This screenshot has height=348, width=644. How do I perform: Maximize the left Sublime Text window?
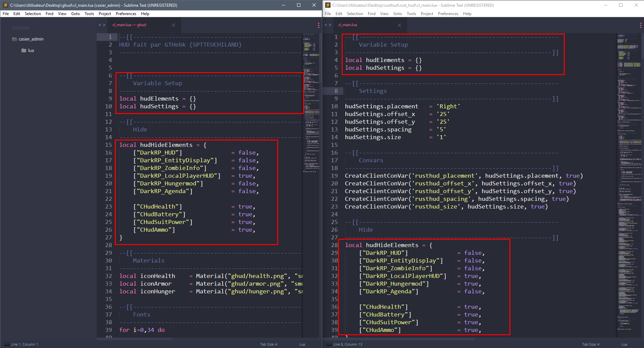point(299,5)
